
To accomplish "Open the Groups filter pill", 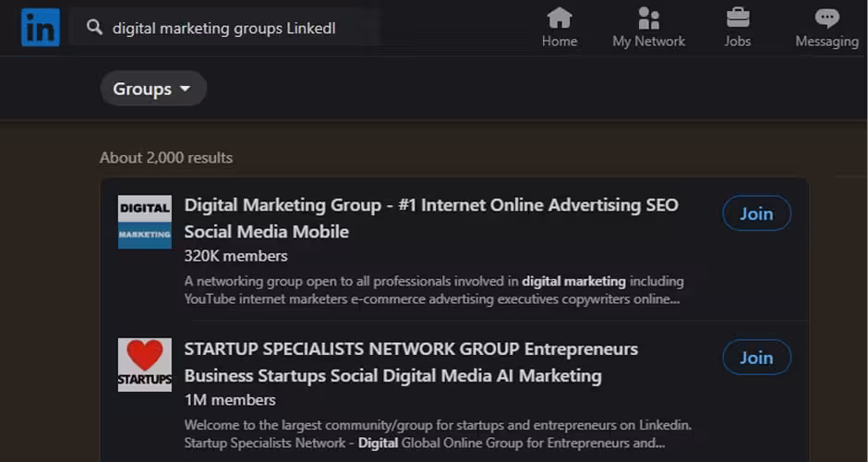I will point(152,89).
